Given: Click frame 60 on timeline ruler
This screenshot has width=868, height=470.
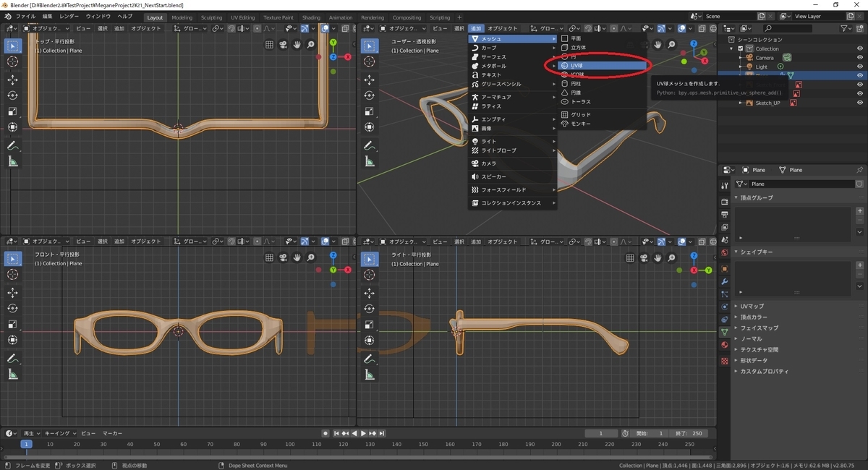Looking at the screenshot, I should click(x=184, y=444).
